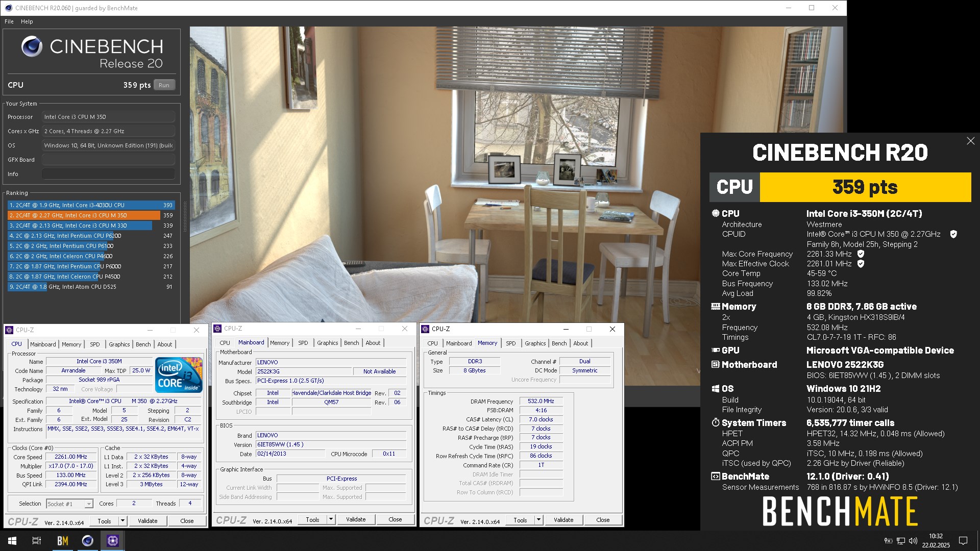Switch to CPU-Z via taskbar icon
Viewport: 980px width, 551px height.
113,541
